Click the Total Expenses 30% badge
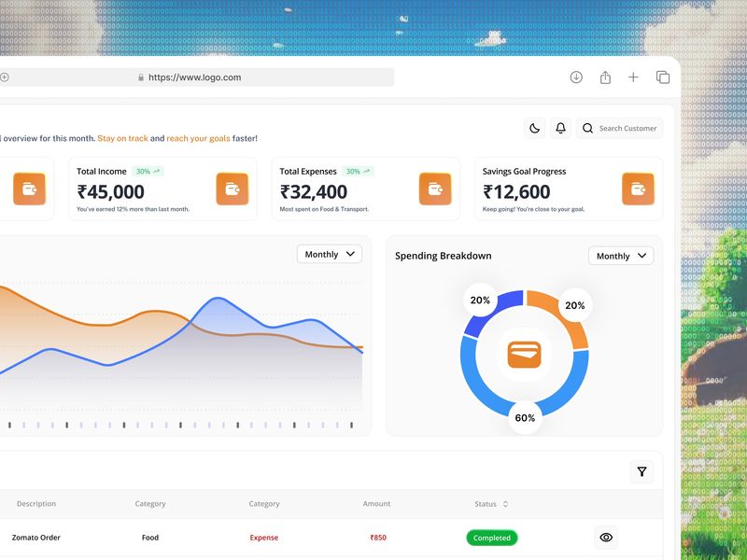The height and width of the screenshot is (560, 747). click(x=358, y=172)
